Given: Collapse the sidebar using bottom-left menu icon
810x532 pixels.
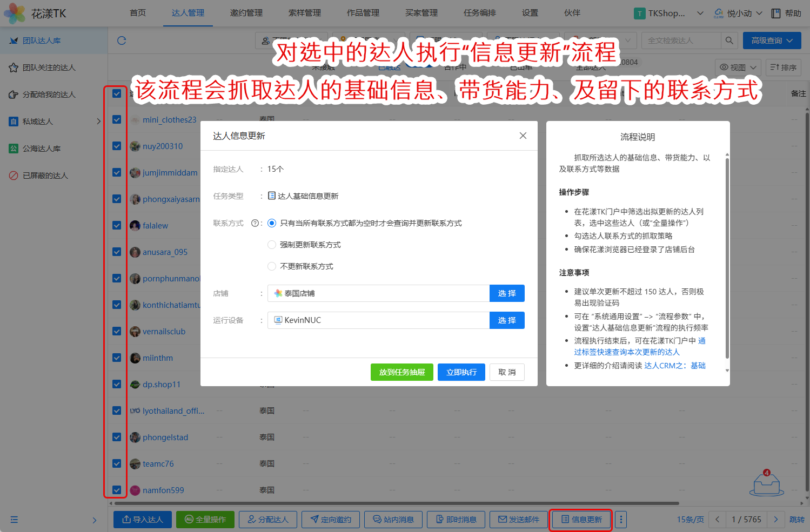Looking at the screenshot, I should pyautogui.click(x=14, y=520).
